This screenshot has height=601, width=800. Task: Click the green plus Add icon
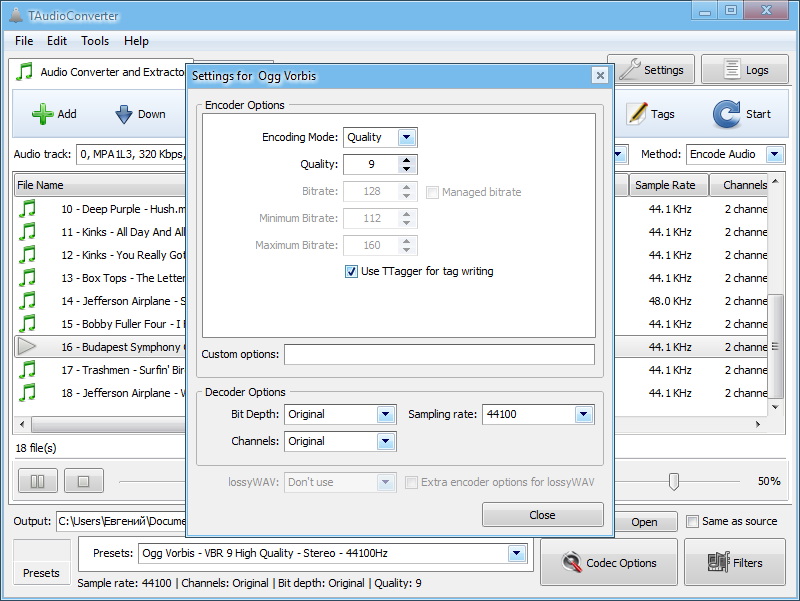(x=42, y=114)
